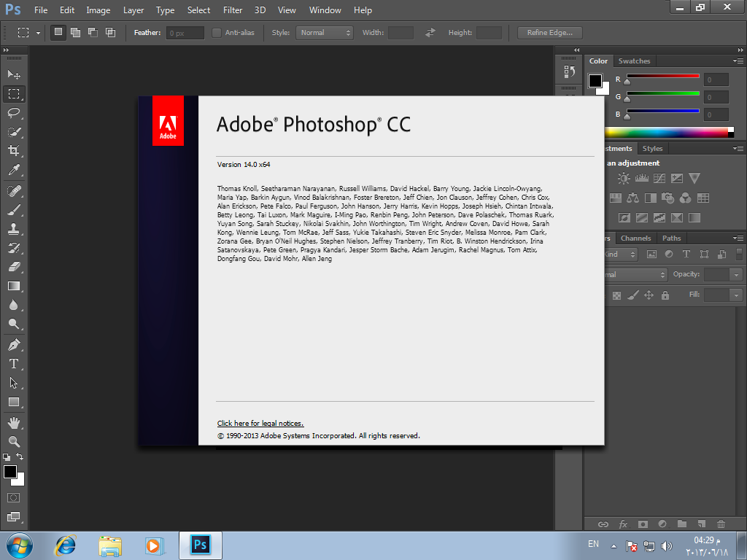Enable the Anti-alias checkbox

pos(217,33)
